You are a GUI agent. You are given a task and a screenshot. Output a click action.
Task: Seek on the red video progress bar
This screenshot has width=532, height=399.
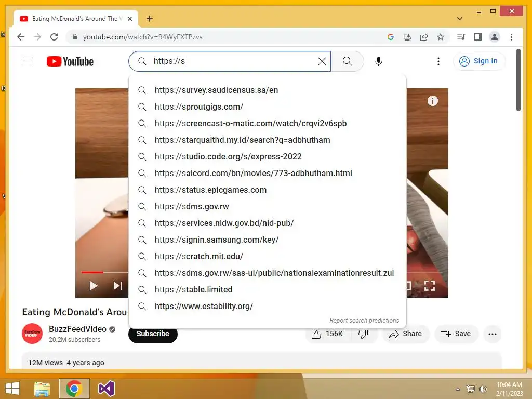pyautogui.click(x=92, y=272)
